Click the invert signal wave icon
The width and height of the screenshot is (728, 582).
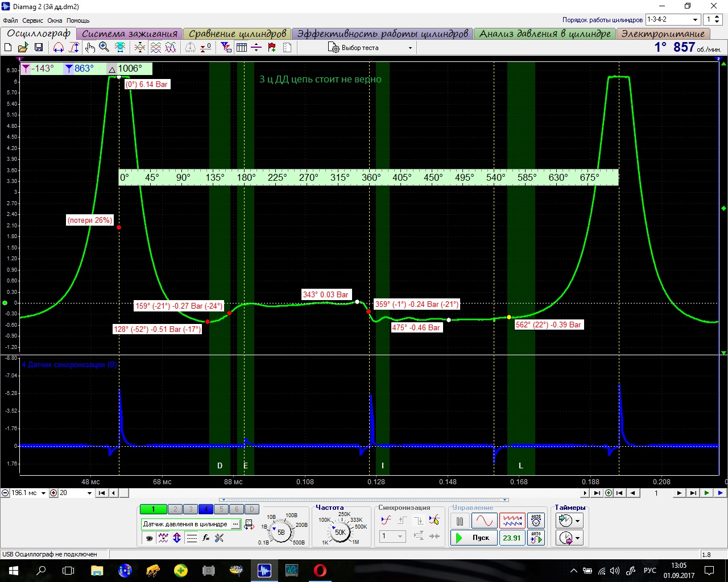(x=163, y=537)
